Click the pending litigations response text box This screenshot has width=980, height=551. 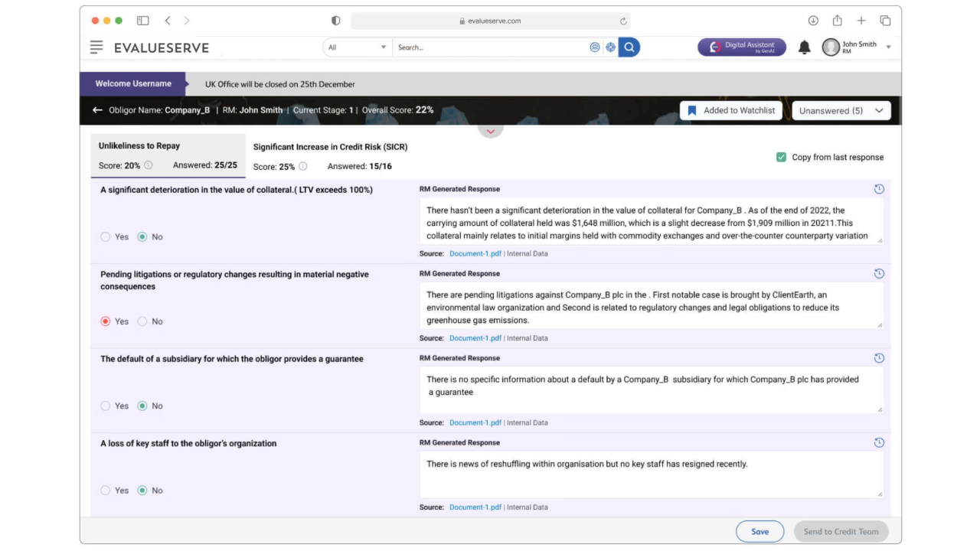click(652, 306)
